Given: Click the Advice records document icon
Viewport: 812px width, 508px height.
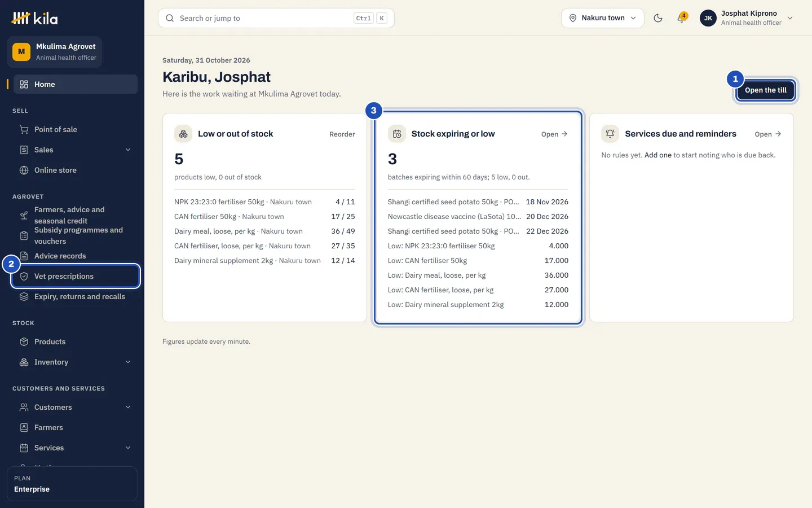Looking at the screenshot, I should (24, 256).
